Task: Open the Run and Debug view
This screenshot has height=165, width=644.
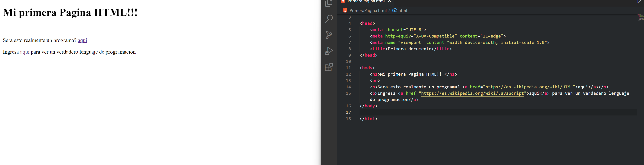Action: [x=329, y=51]
